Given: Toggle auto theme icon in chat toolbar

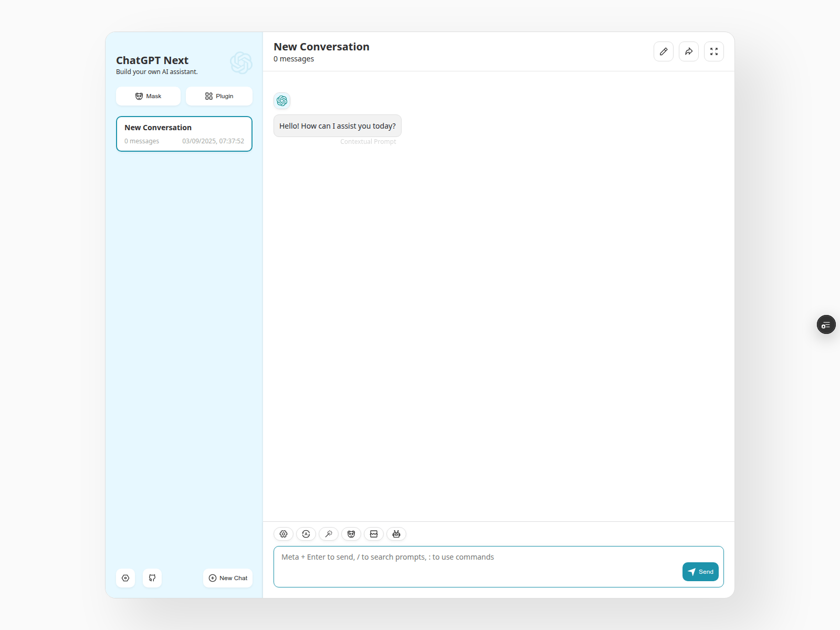Looking at the screenshot, I should point(306,534).
